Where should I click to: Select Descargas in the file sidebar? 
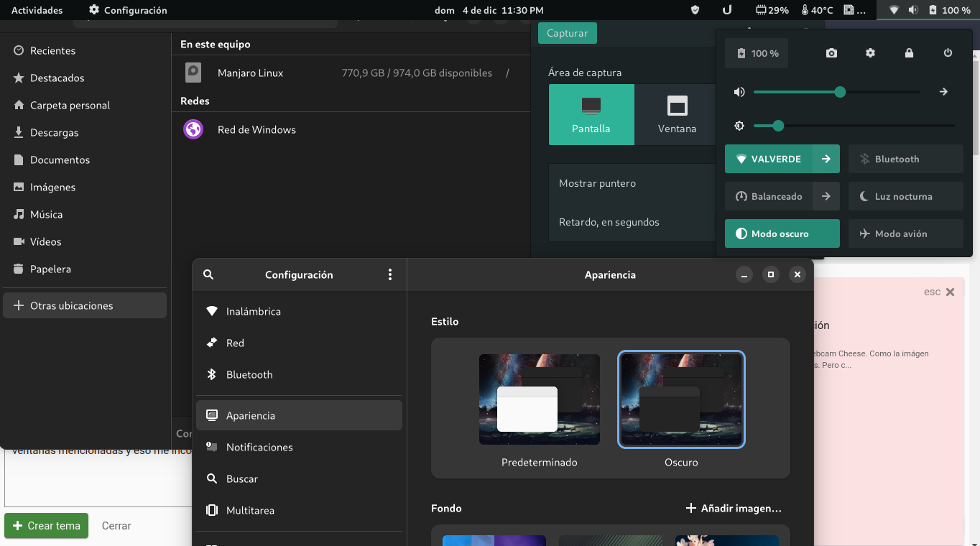54,132
